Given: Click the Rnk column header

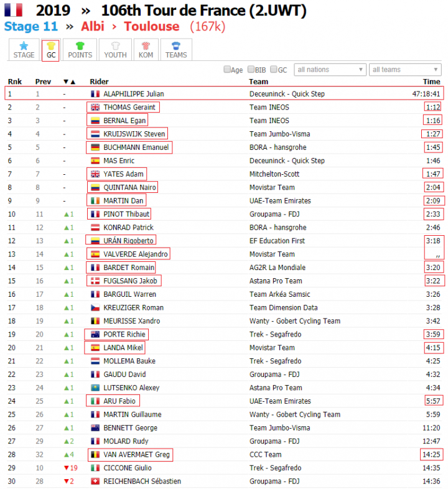Looking at the screenshot, I should [15, 81].
